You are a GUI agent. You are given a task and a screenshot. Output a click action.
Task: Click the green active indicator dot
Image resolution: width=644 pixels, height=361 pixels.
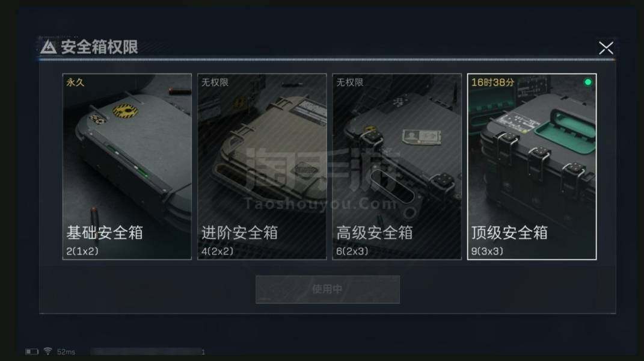tap(587, 82)
